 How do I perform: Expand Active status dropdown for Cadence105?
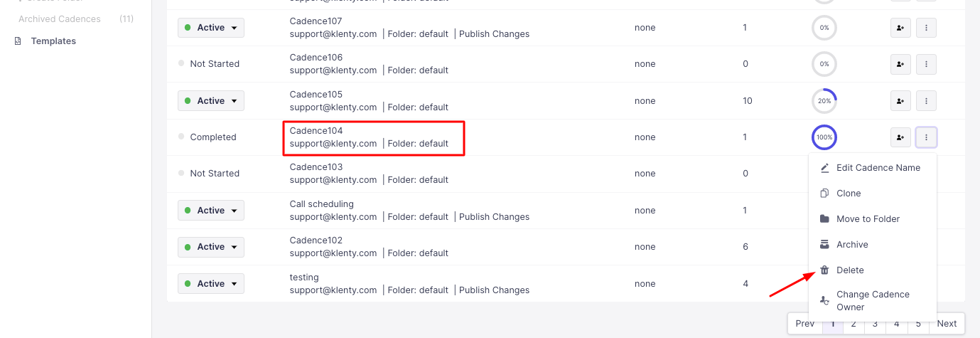pos(211,101)
